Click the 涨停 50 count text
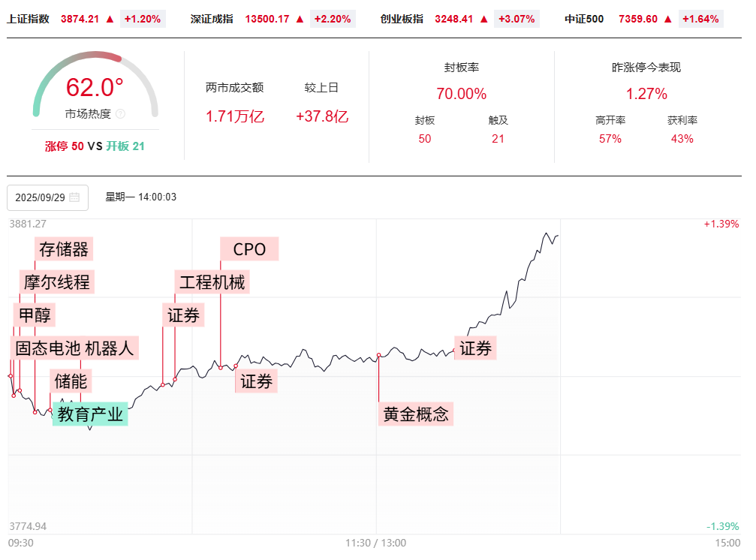Image resolution: width=756 pixels, height=560 pixels. [x=65, y=146]
